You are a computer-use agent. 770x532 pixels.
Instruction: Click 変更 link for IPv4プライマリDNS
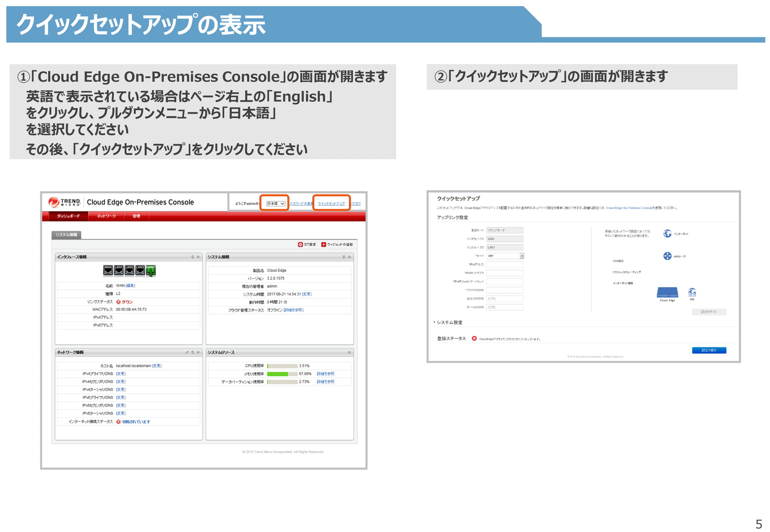coord(121,374)
